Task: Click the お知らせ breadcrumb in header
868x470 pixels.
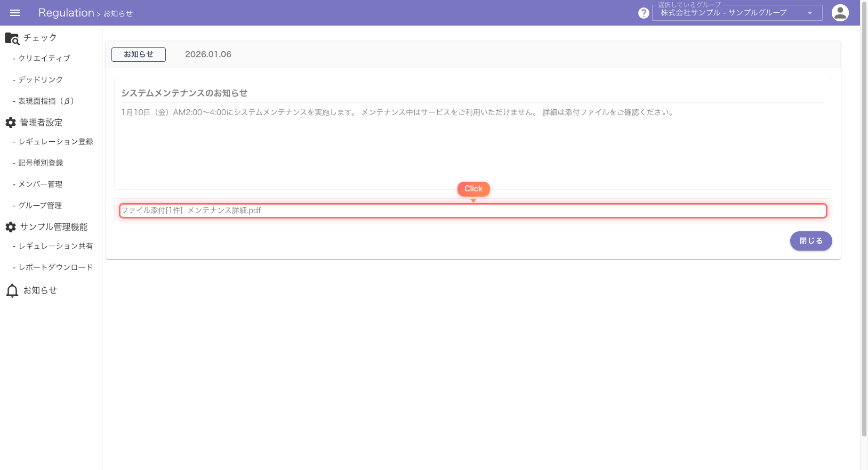Action: click(x=118, y=13)
